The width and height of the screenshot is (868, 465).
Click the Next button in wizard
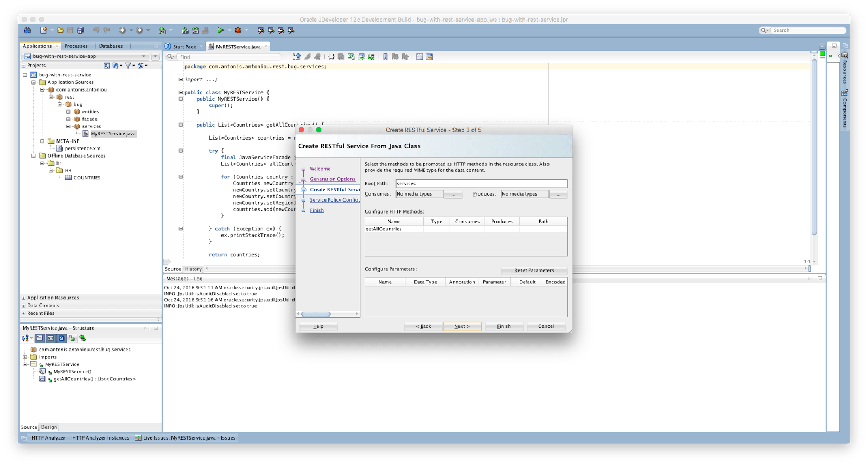click(x=462, y=326)
